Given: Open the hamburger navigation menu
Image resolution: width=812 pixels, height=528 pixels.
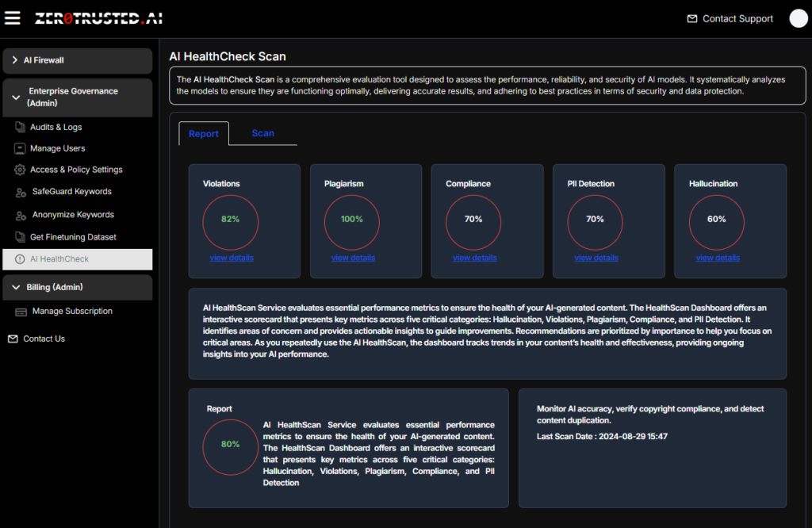Looking at the screenshot, I should (12, 17).
